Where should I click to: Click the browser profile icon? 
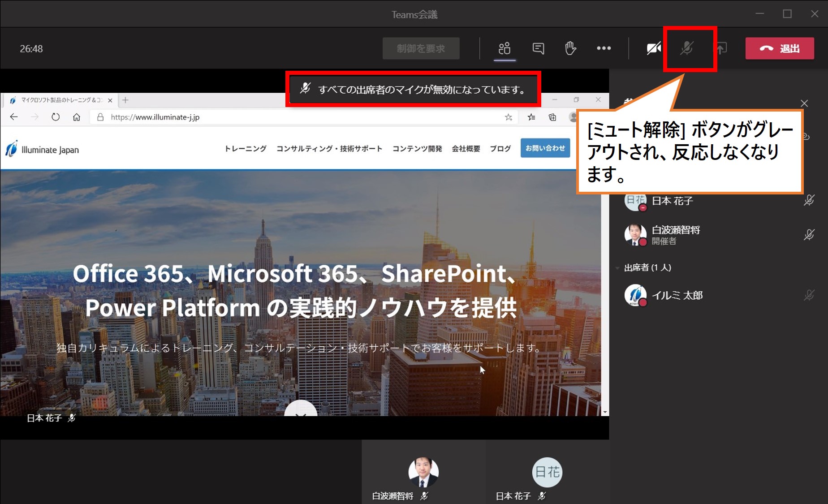point(573,117)
